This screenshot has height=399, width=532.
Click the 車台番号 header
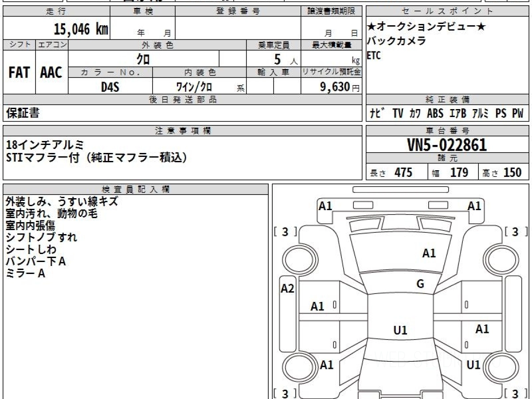[x=448, y=131]
